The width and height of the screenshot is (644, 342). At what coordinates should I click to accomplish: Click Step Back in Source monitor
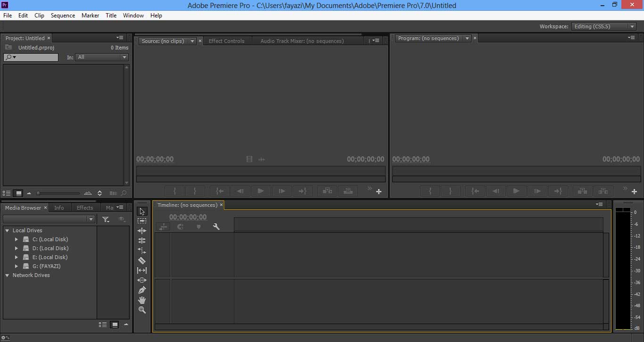(x=240, y=191)
